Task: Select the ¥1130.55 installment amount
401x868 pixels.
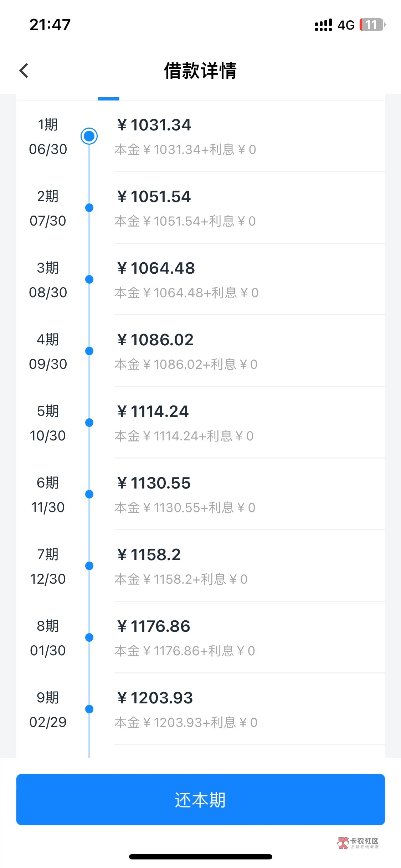Action: [x=154, y=483]
